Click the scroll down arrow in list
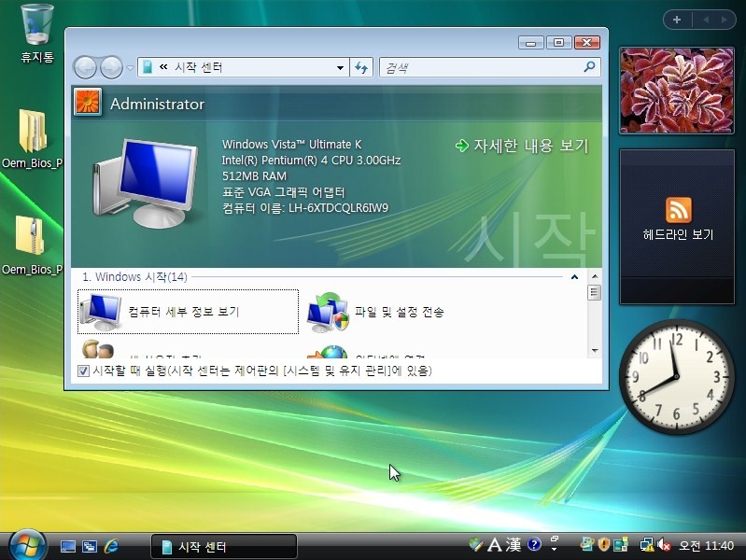Viewport: 746px width, 560px height. 594,351
